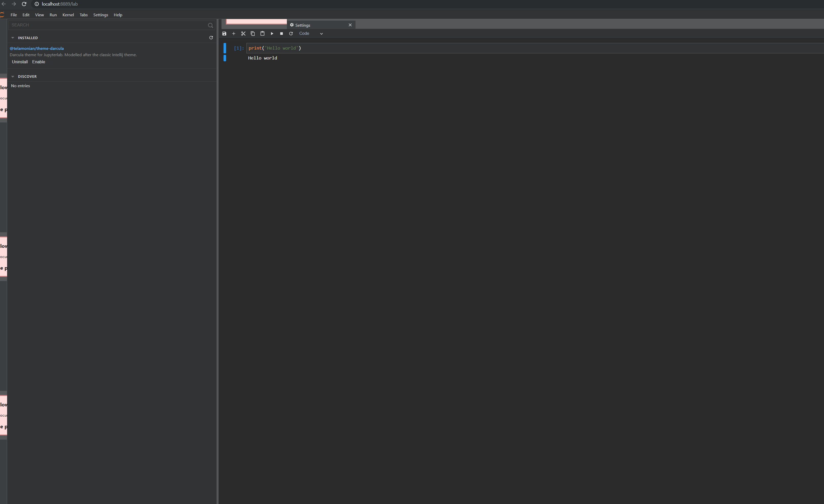Click the extension search magnifier icon
824x504 pixels.
point(210,25)
